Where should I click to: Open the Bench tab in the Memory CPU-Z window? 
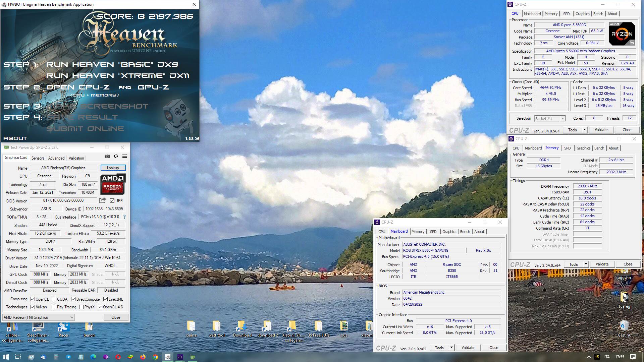point(599,148)
